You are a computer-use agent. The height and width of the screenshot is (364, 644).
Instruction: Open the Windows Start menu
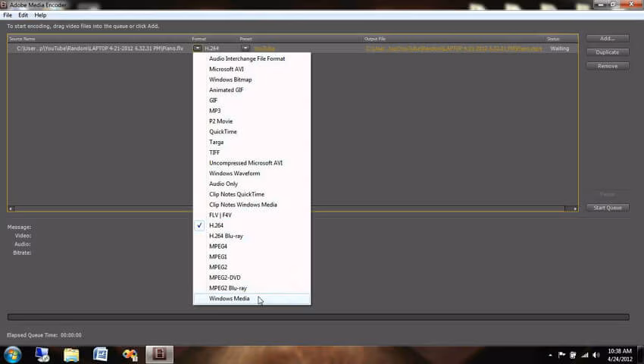[x=12, y=355]
